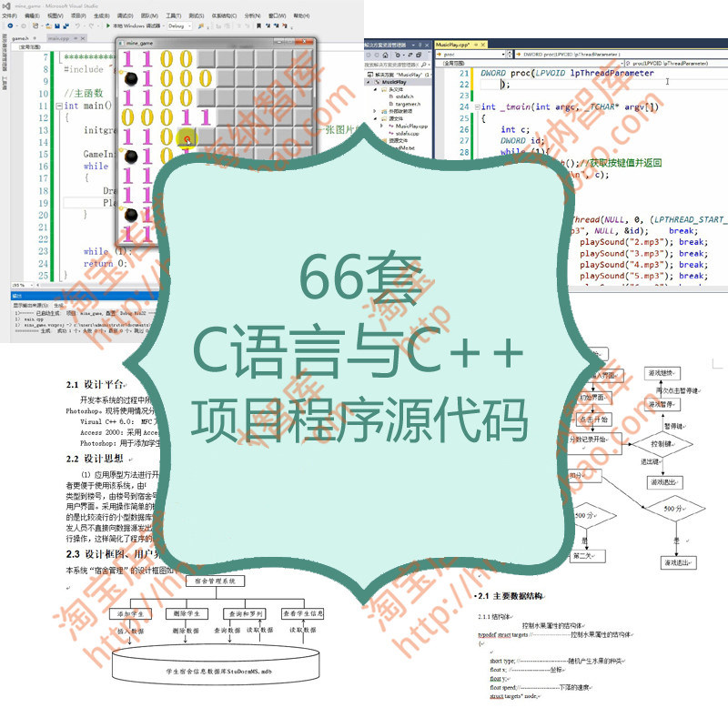
Task: Collapse the code fold box at line 24
Action: tap(477, 106)
